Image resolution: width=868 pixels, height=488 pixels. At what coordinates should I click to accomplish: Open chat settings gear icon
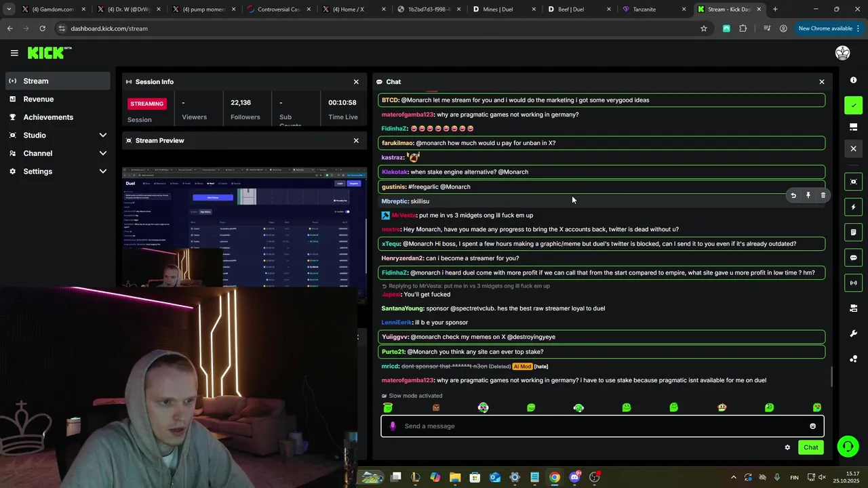click(x=787, y=447)
